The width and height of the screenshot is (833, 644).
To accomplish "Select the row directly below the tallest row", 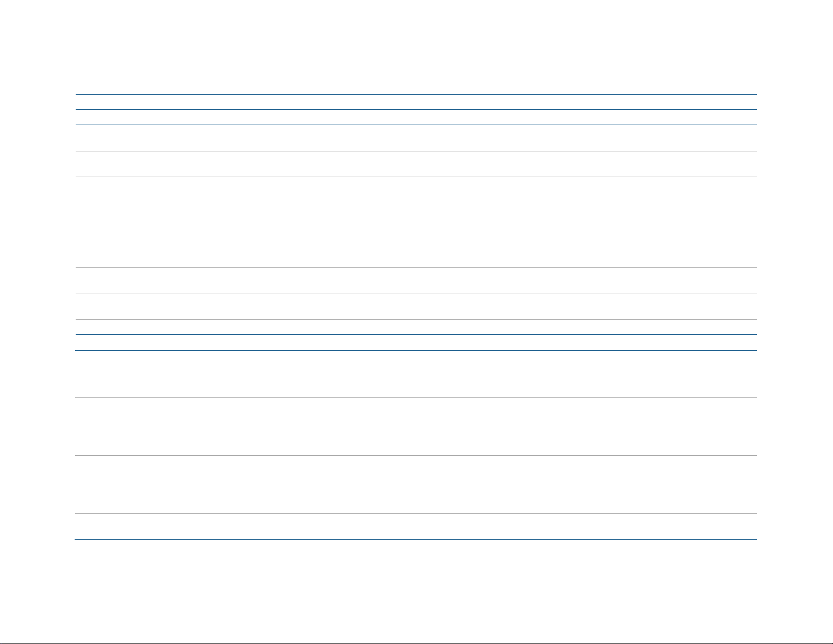I will tap(416, 280).
